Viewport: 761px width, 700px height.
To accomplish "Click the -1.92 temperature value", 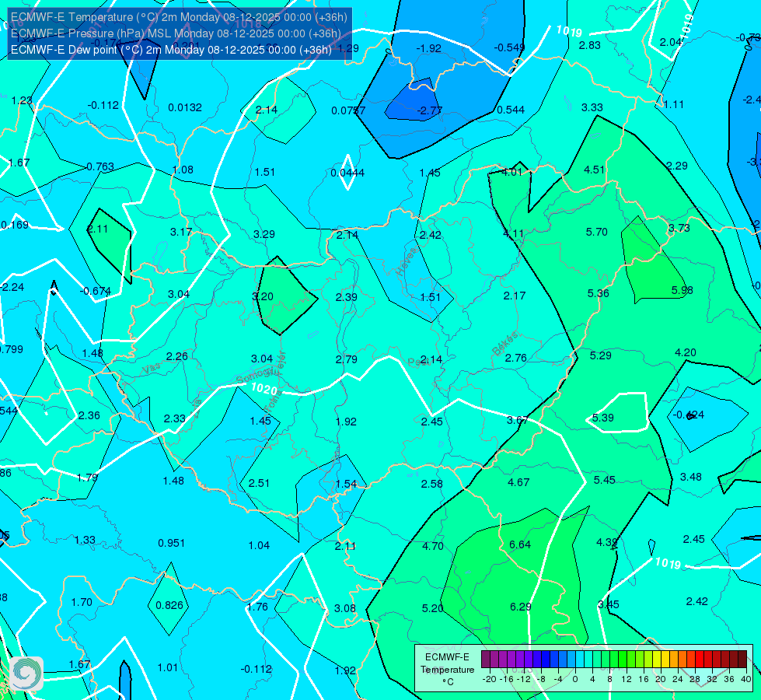I will [x=428, y=48].
